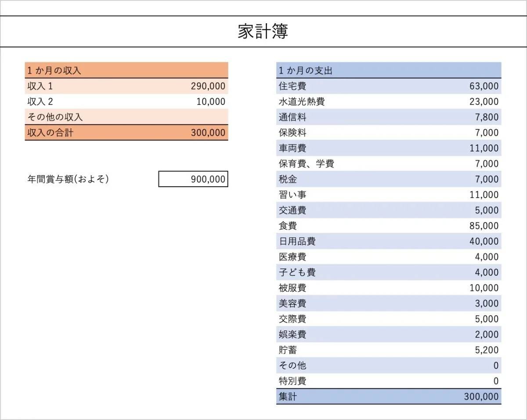Click the 0 value beside その他

[496, 366]
